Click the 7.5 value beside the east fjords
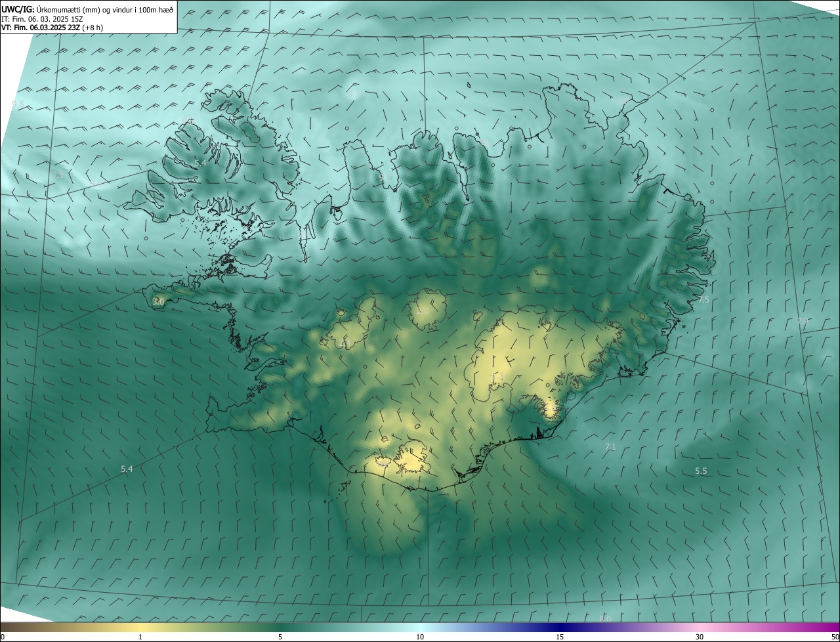 (703, 299)
